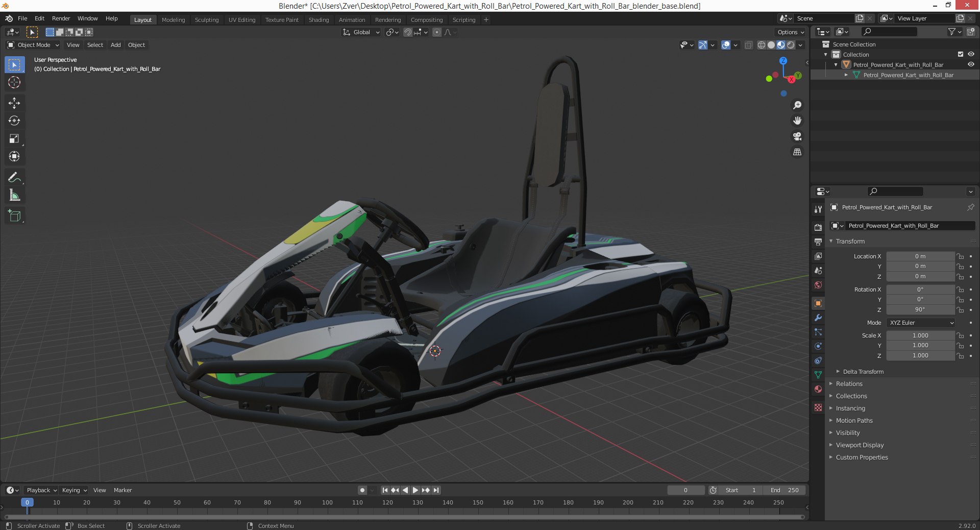Select the Measure tool
This screenshot has width=980, height=530.
(14, 196)
